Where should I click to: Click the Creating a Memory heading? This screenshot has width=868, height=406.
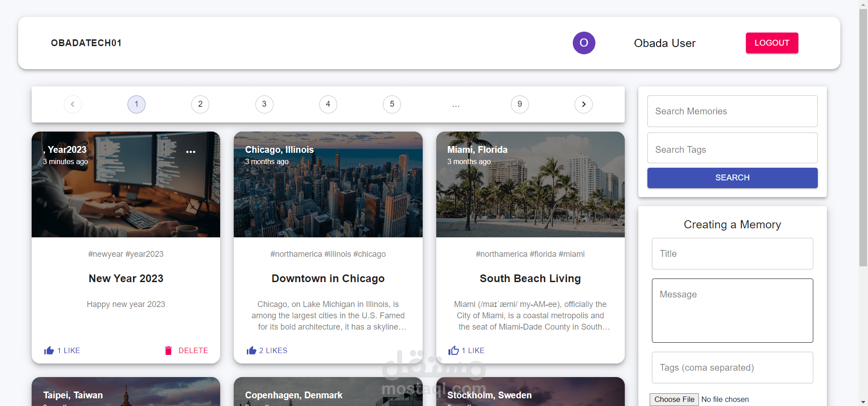tap(732, 225)
